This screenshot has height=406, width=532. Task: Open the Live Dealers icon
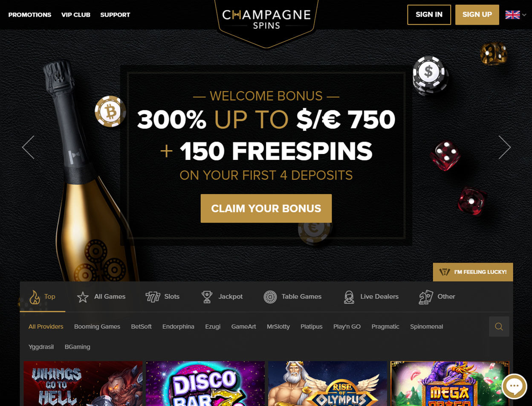pos(349,297)
